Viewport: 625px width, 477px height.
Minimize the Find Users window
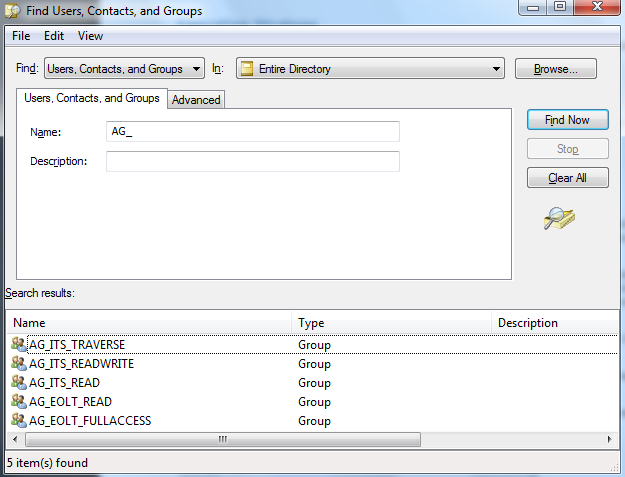click(x=533, y=7)
